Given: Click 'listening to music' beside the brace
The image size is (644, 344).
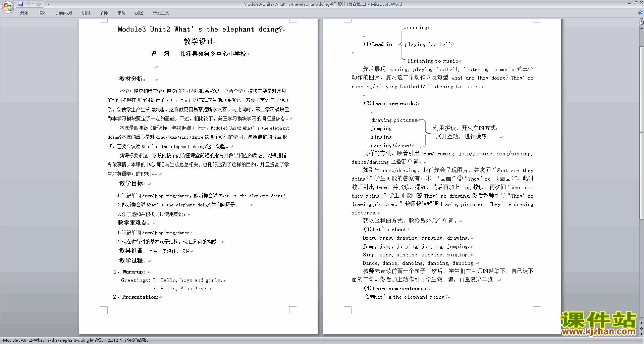Looking at the screenshot, I should pos(433,61).
